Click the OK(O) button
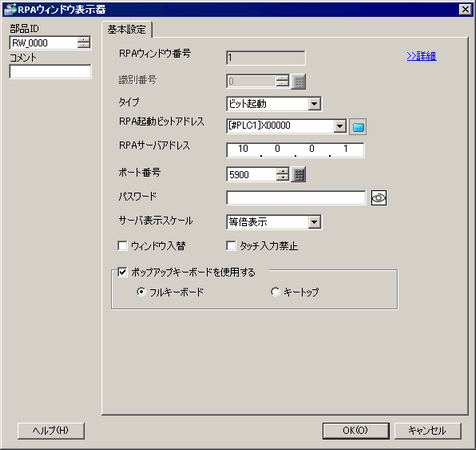 tap(356, 431)
